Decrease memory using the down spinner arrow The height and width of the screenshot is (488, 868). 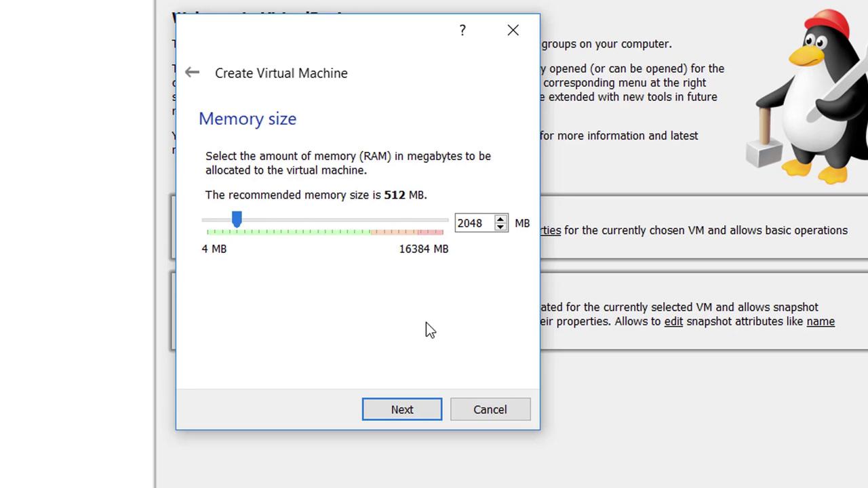coord(500,227)
